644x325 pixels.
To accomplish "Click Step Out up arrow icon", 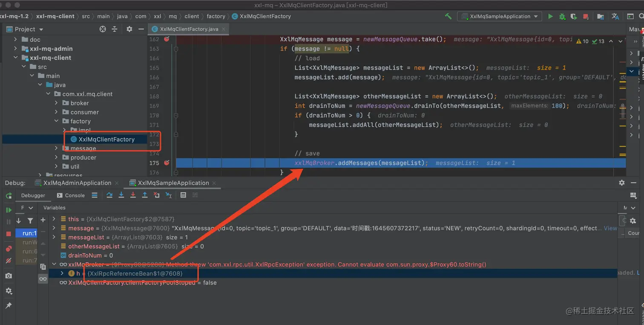I will (x=145, y=195).
